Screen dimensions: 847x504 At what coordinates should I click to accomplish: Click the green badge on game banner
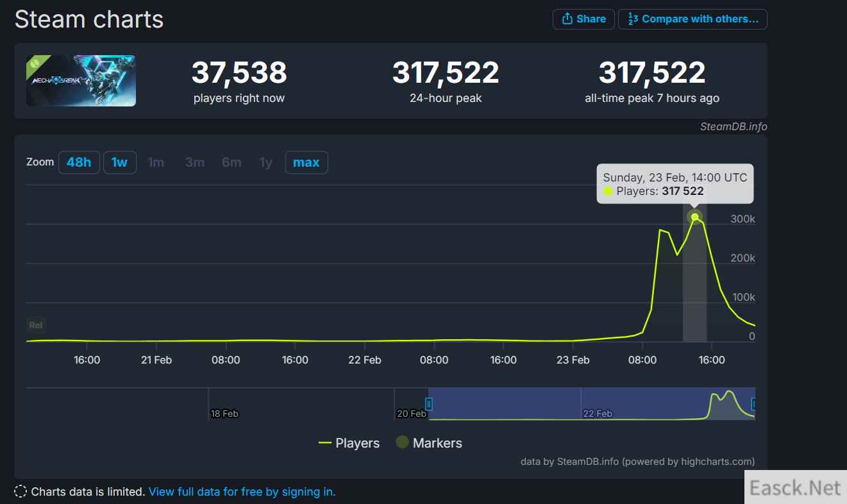35,63
